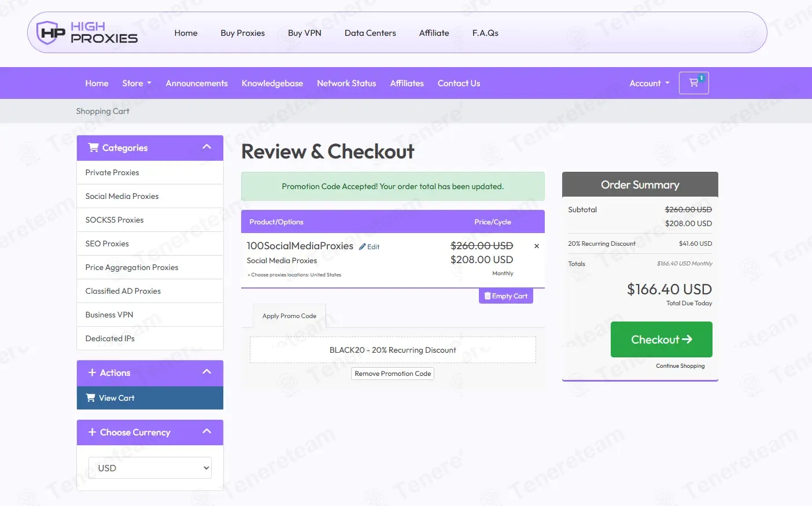Viewport: 812px width, 506px height.
Task: Open Affiliates in the purple navbar
Action: [407, 83]
